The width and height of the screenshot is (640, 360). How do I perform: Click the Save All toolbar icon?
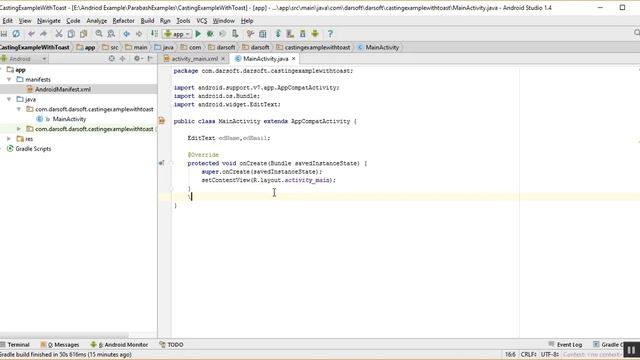pyautogui.click(x=4, y=34)
